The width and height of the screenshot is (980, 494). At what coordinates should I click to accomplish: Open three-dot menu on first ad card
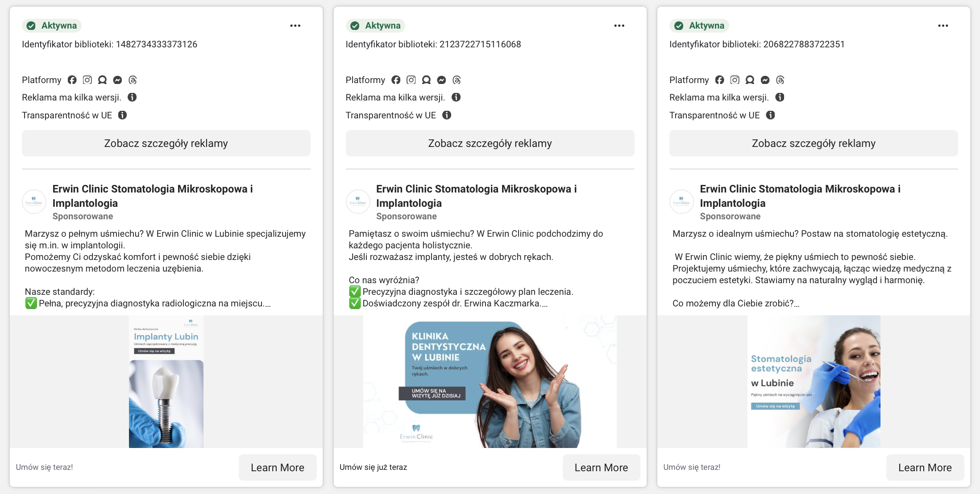pyautogui.click(x=295, y=25)
